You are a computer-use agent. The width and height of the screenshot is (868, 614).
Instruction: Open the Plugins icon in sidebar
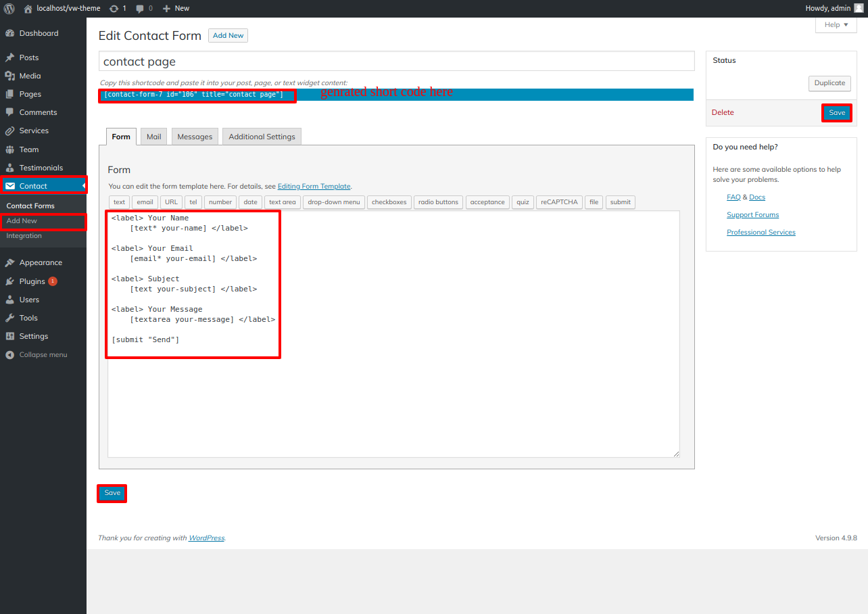pyautogui.click(x=9, y=281)
